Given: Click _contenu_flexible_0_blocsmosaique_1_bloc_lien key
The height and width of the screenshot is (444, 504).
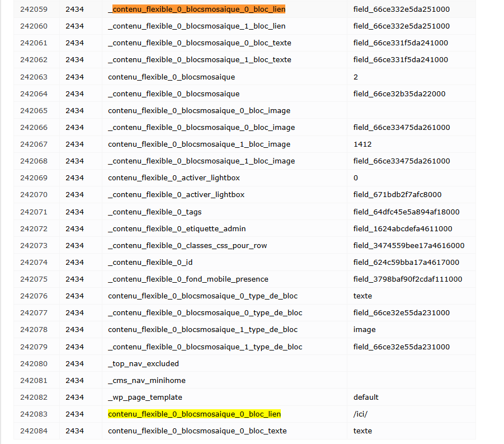Looking at the screenshot, I should coord(197,26).
